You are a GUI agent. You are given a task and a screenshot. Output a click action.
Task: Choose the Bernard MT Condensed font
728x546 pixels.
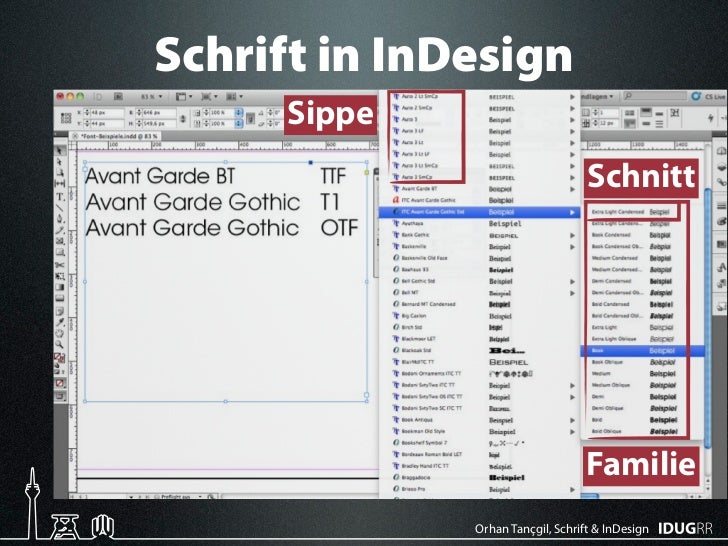(x=480, y=304)
